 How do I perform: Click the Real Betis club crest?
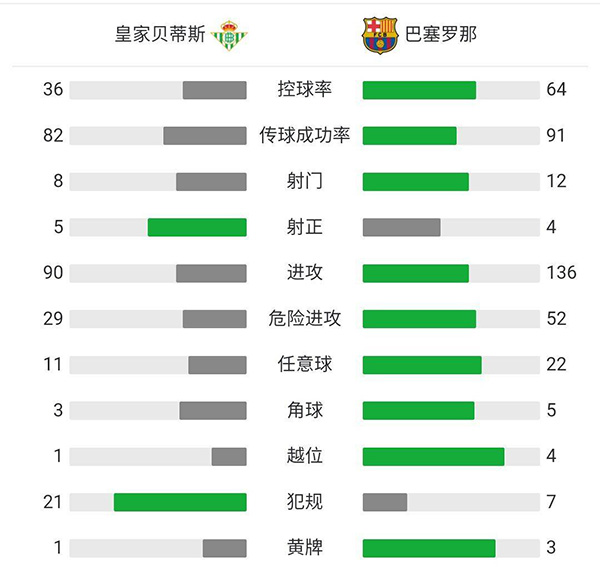click(x=230, y=35)
